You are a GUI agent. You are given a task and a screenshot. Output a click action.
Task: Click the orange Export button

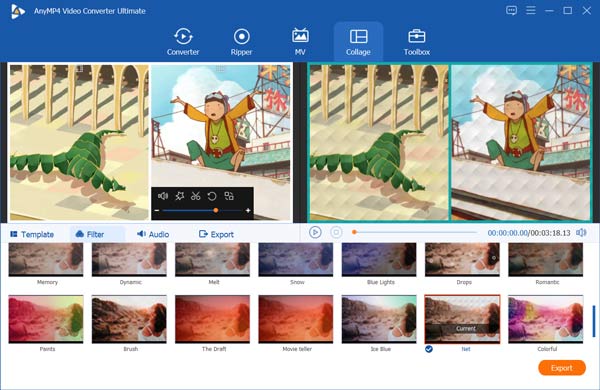click(x=562, y=368)
